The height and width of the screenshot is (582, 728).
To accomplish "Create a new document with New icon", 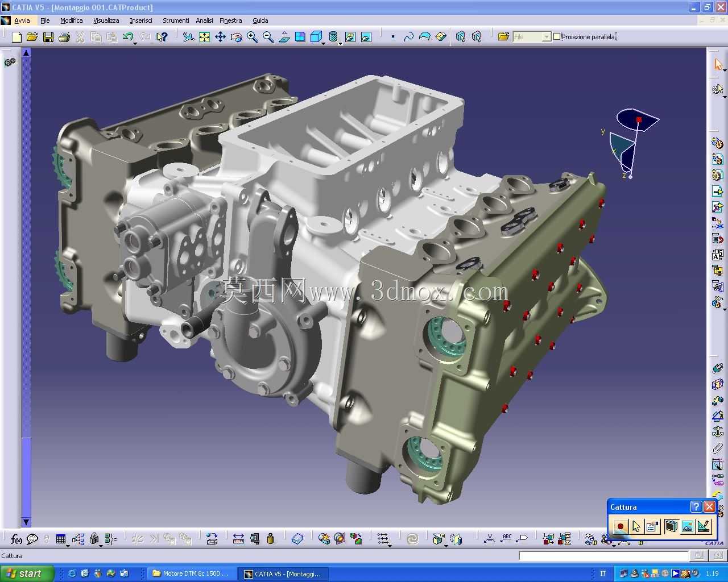I will (16, 37).
